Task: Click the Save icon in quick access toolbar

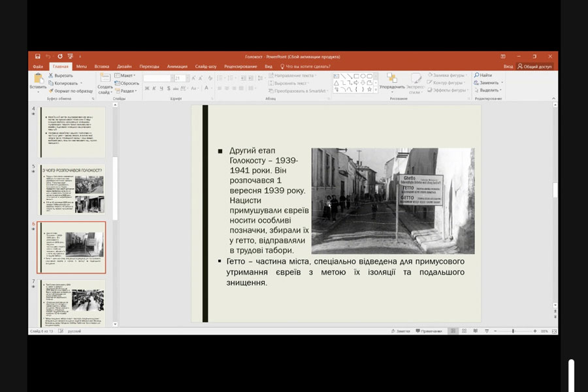Action: 38,56
